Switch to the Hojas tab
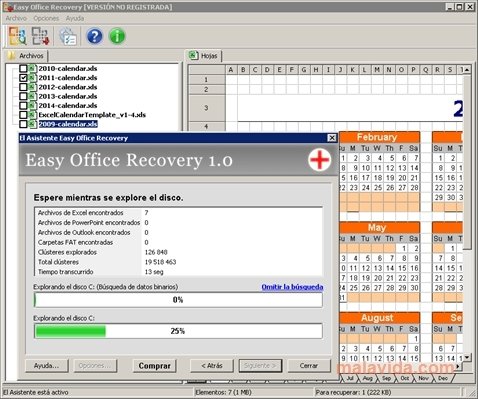This screenshot has height=399, width=478. (203, 56)
